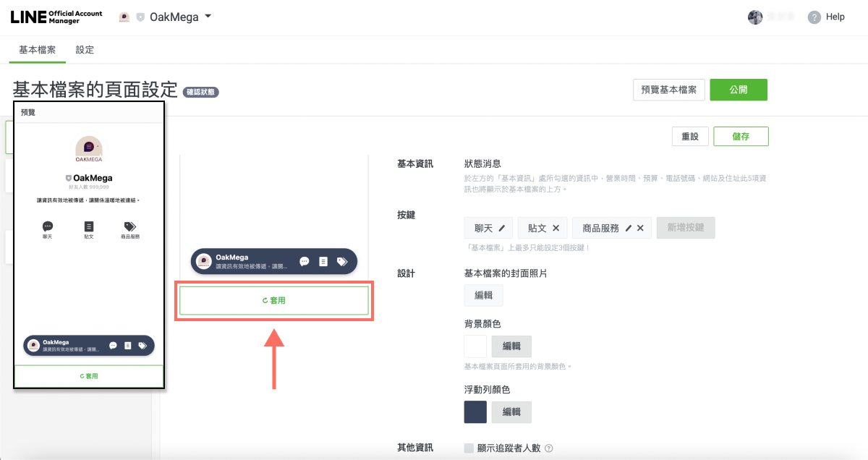
Task: Click the 基本檔案的頁面設定 page heading
Action: 95,90
